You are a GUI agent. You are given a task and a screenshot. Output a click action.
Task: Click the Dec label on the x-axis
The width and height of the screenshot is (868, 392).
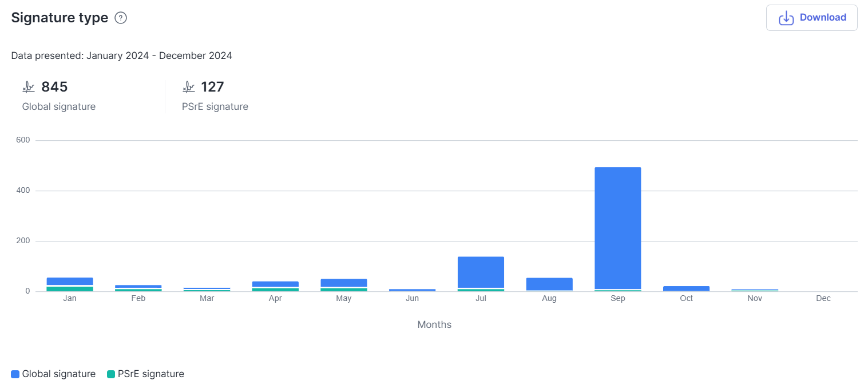[823, 299]
